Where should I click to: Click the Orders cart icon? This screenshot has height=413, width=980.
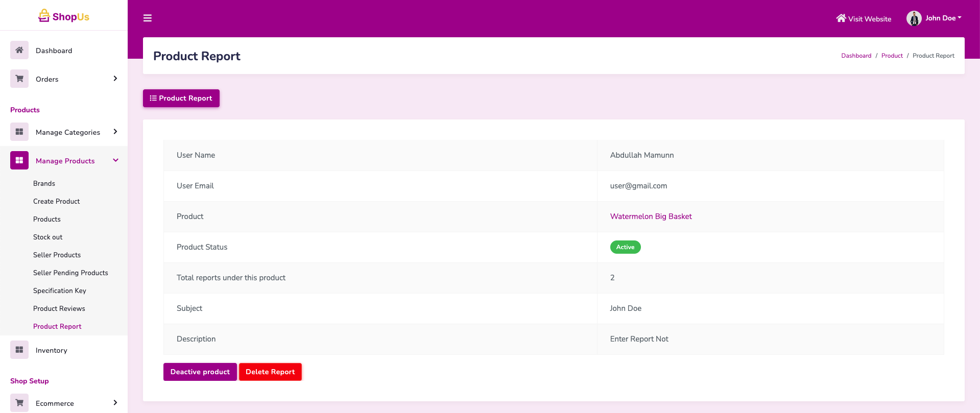pyautogui.click(x=19, y=79)
